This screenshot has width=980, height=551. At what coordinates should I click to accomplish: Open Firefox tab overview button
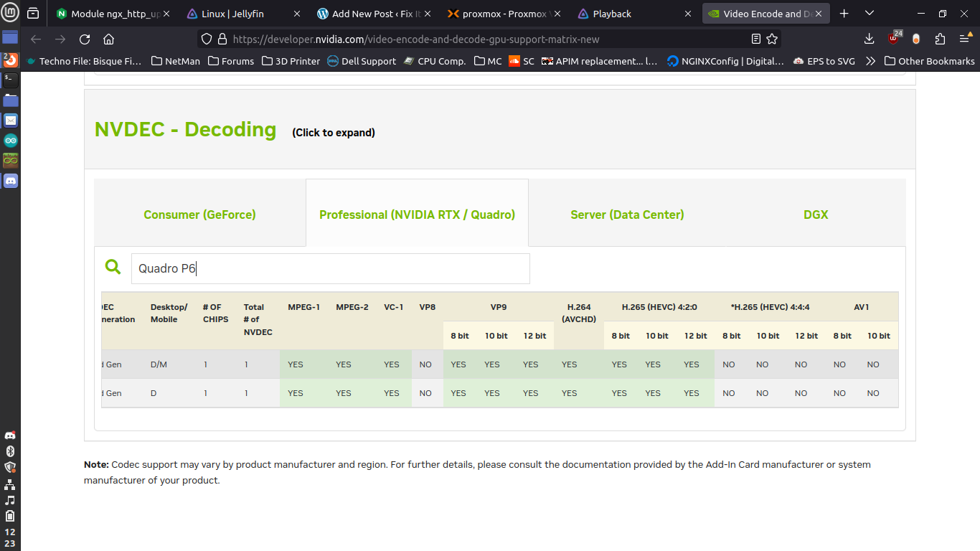33,13
